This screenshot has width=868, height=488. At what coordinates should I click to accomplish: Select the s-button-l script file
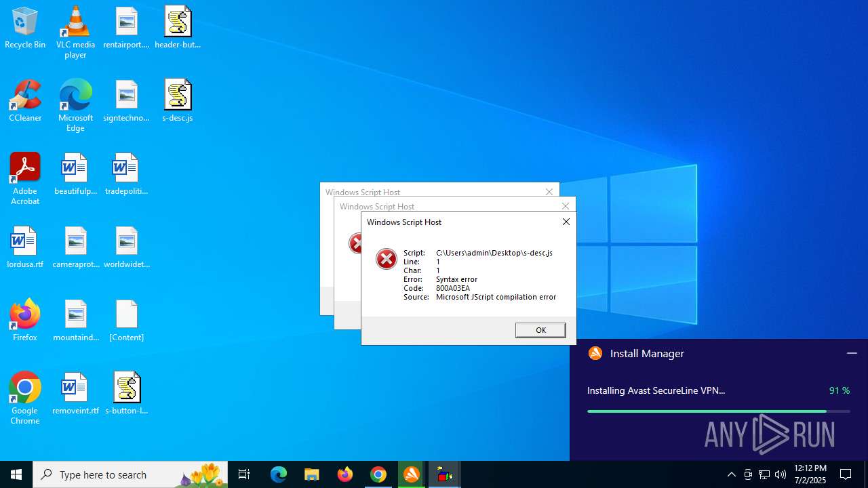coord(126,394)
